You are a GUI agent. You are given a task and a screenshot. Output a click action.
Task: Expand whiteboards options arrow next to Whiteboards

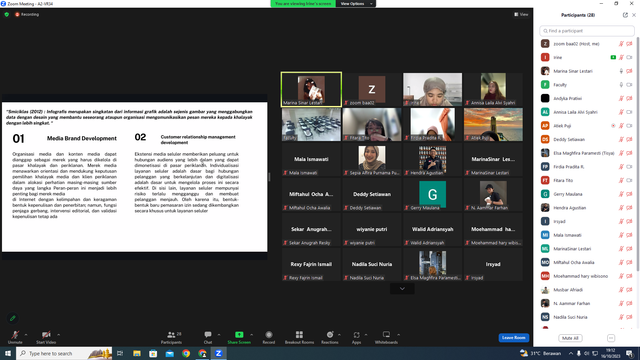pyautogui.click(x=398, y=335)
